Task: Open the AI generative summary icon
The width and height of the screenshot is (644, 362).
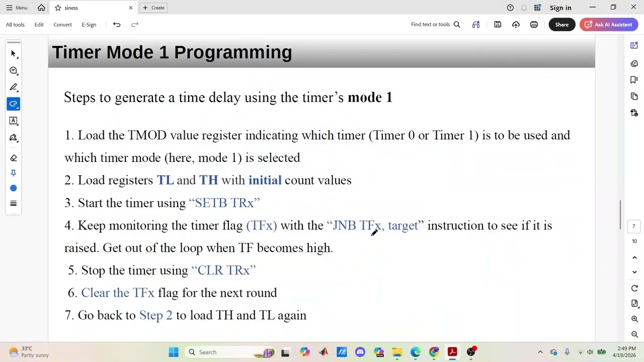Action: click(x=476, y=24)
